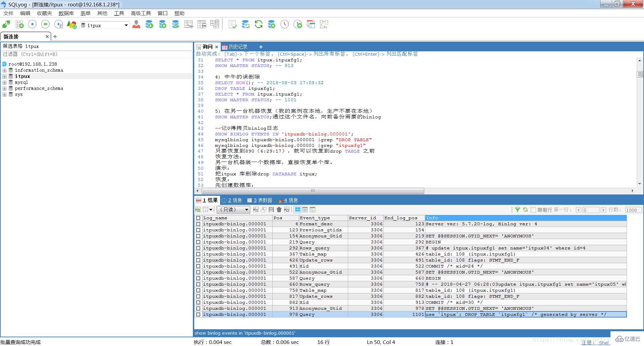This screenshot has width=644, height=346.
Task: Click the red clock scheduled backup icon
Action: pyautogui.click(x=284, y=24)
